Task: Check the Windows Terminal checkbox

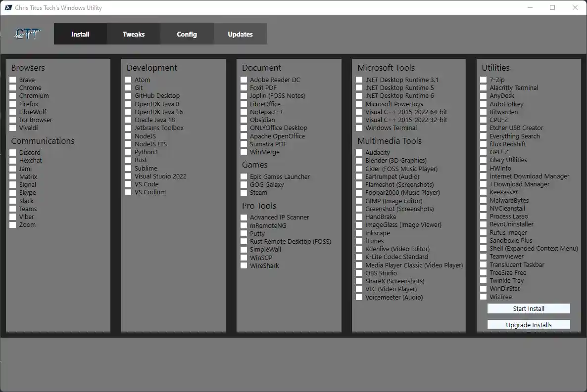Action: [359, 128]
